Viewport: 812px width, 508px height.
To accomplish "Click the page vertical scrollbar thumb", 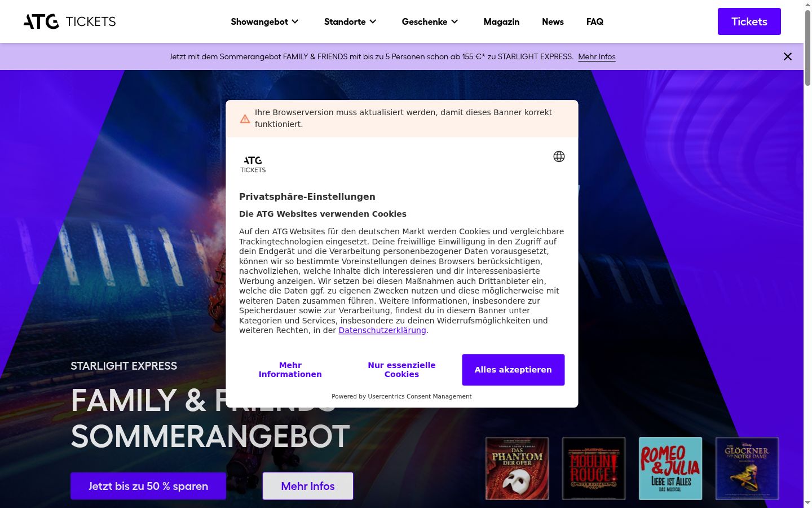I will [807, 47].
